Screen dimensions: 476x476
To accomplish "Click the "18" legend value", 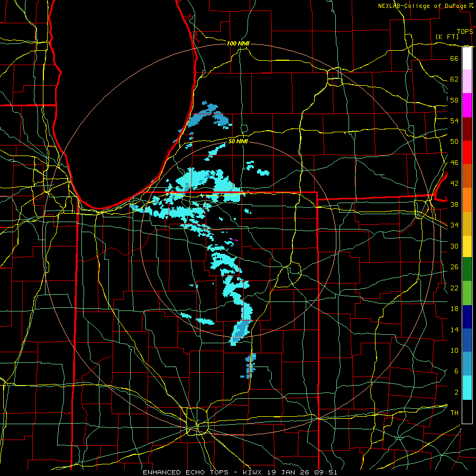I will (454, 309).
